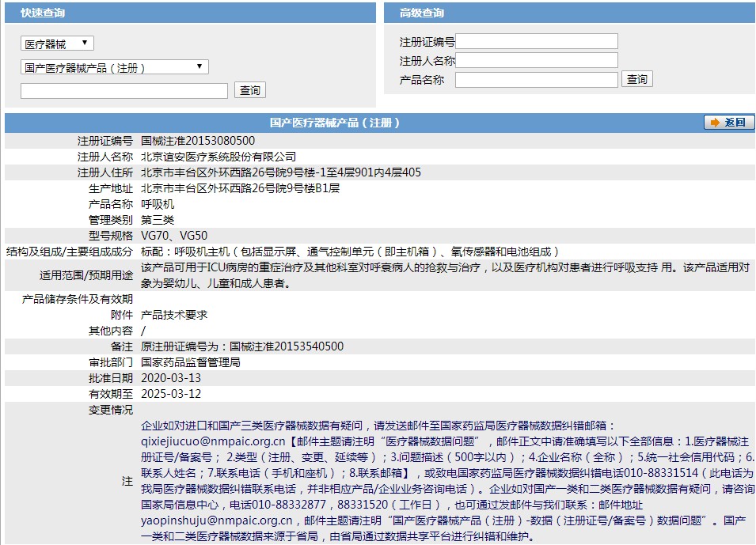Image resolution: width=756 pixels, height=545 pixels.
Task: Focus the 产品名称 advanced search field
Action: (536, 80)
